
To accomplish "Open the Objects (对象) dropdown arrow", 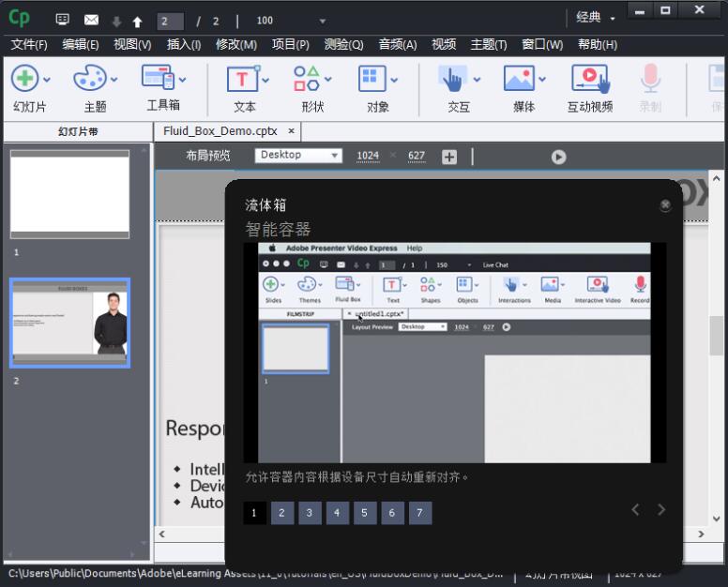I will tap(394, 80).
